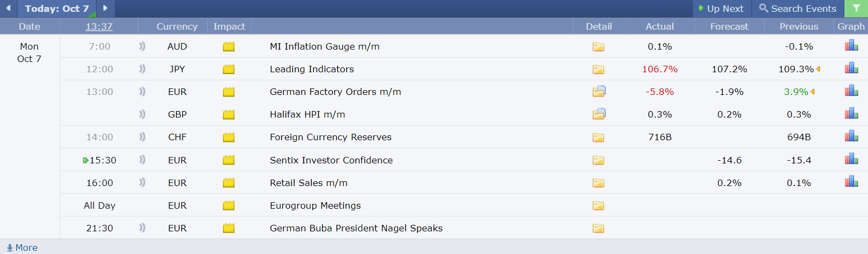Go to previous day arrow
Viewport: 868px width, 254px height.
[8, 8]
